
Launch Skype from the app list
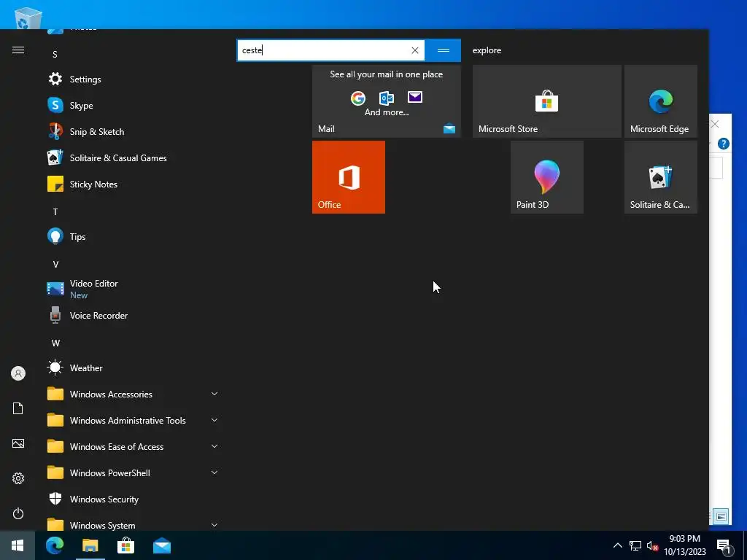click(133, 105)
